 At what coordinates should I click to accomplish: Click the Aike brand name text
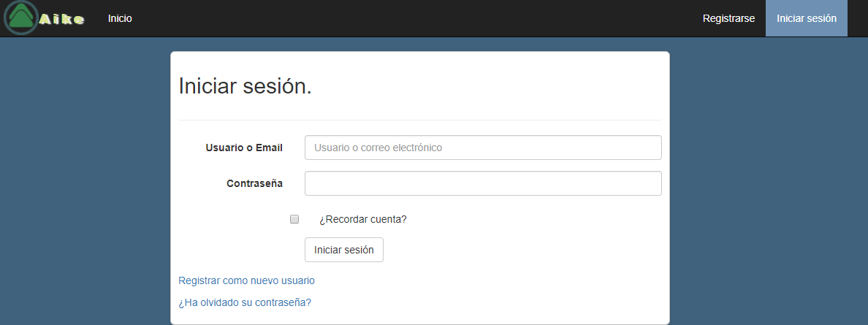62,19
